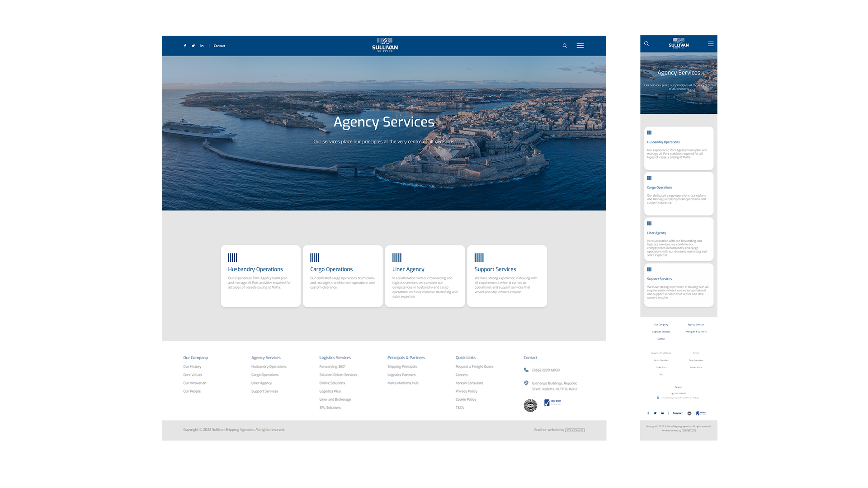Viewport: 868px width, 488px height.
Task: Click the LinkedIn icon in desktop header
Action: tap(202, 46)
